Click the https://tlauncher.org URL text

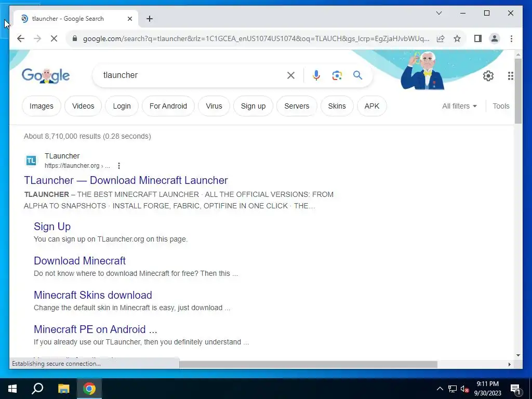click(72, 166)
